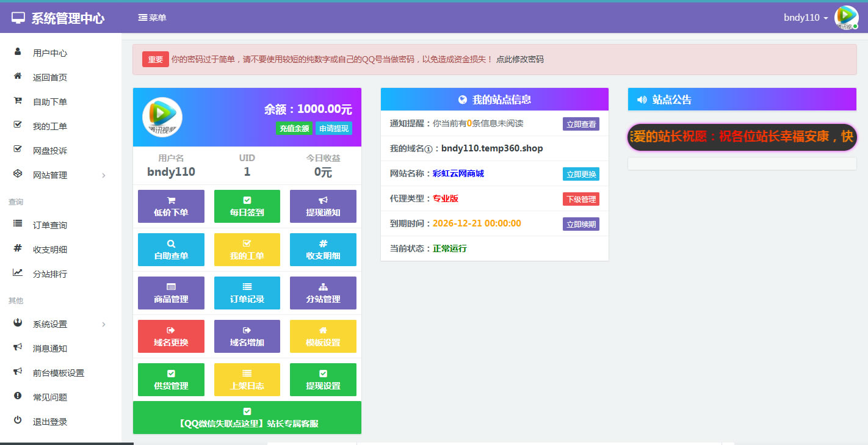868x445 pixels.
Task: Click the red 下级管理 button
Action: pyautogui.click(x=580, y=199)
